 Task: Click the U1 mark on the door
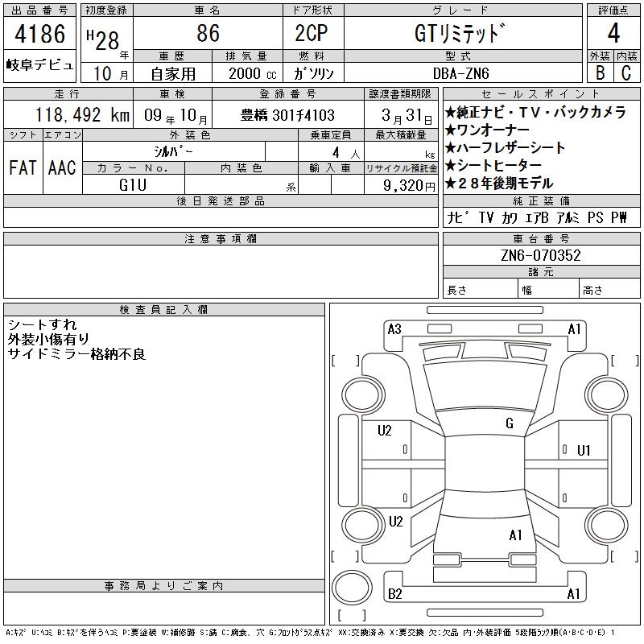tap(584, 451)
